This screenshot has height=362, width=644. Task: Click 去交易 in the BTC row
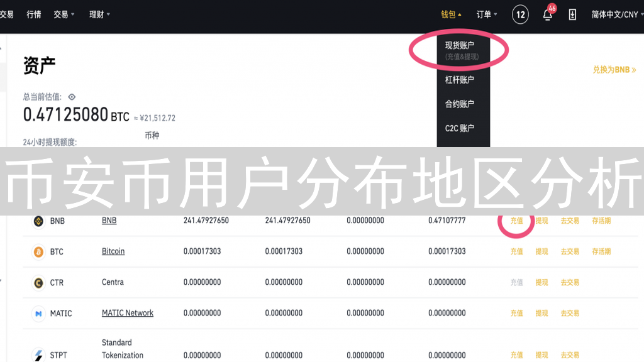coord(570,251)
